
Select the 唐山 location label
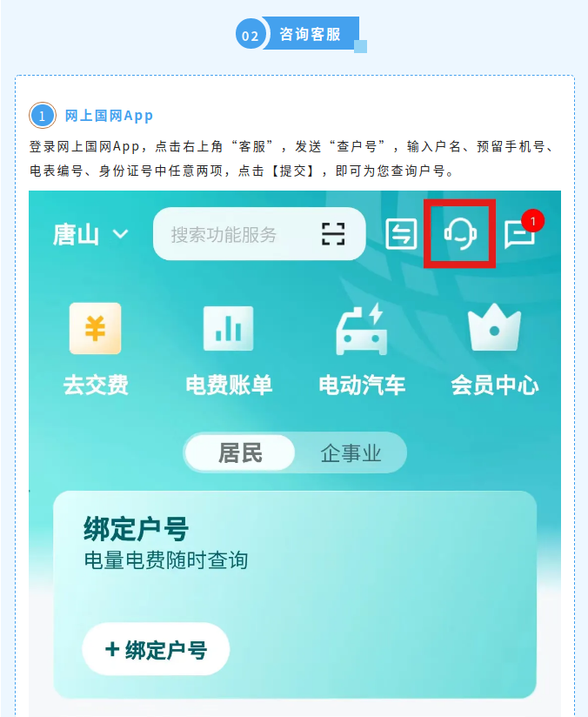[76, 235]
